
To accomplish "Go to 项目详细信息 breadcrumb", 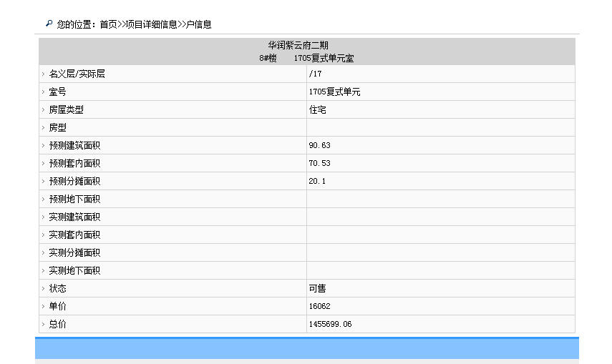I will click(151, 24).
